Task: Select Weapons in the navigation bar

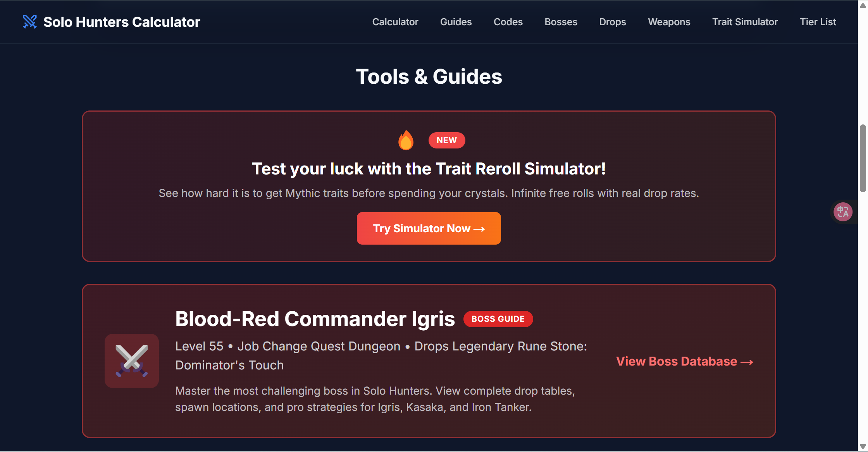Action: (x=669, y=22)
